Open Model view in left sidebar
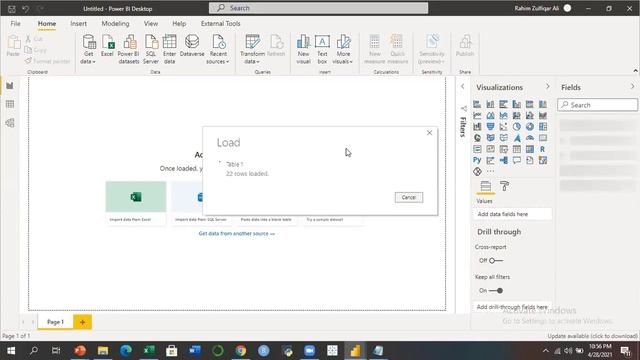Screen dimensions: 640x360 [10, 123]
